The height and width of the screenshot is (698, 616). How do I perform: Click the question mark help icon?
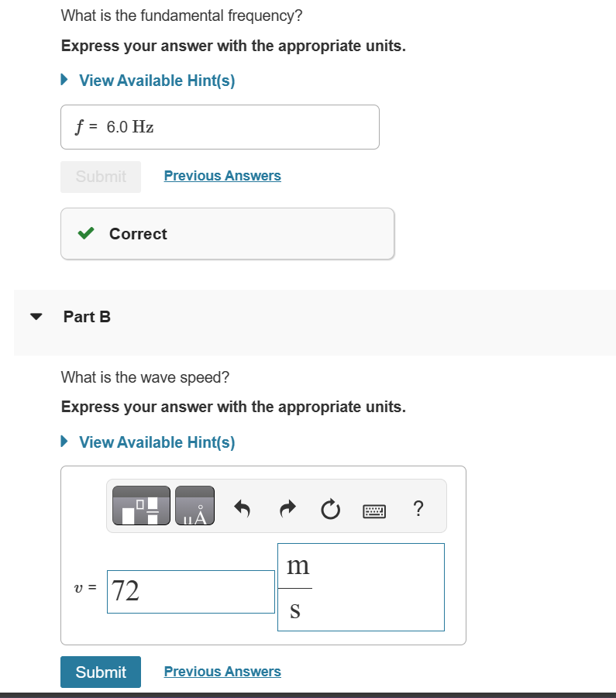(x=418, y=508)
